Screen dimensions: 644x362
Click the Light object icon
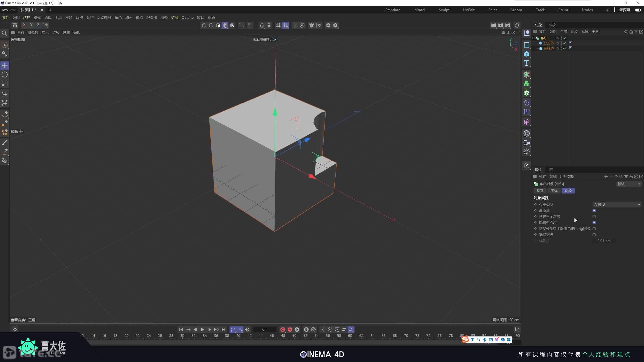(x=527, y=152)
